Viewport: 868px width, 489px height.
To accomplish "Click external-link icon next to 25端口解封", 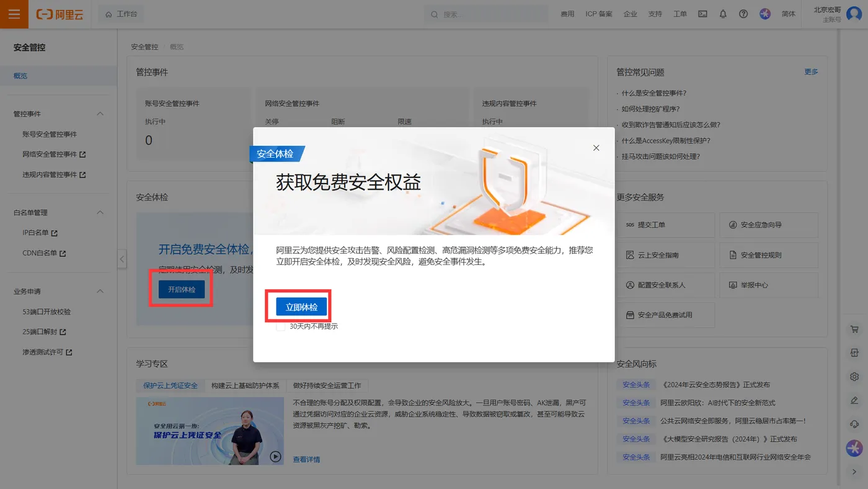I will tap(63, 332).
